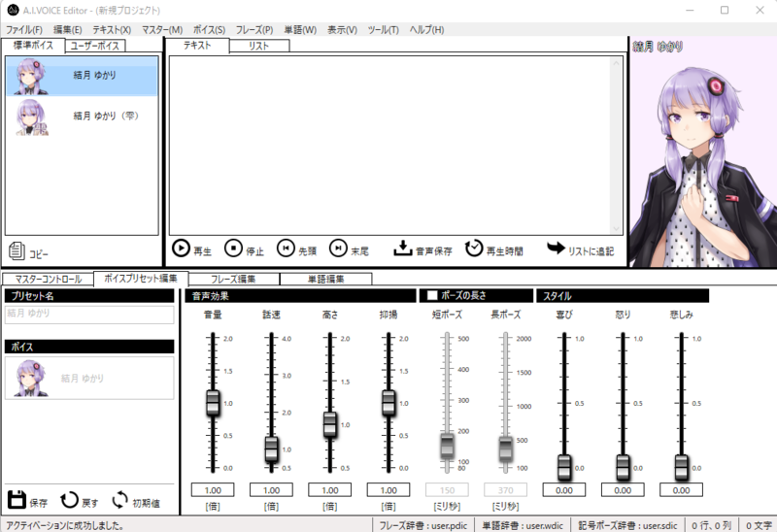
Task: Click the 抑揚 intonation slider handle
Action: 388,403
